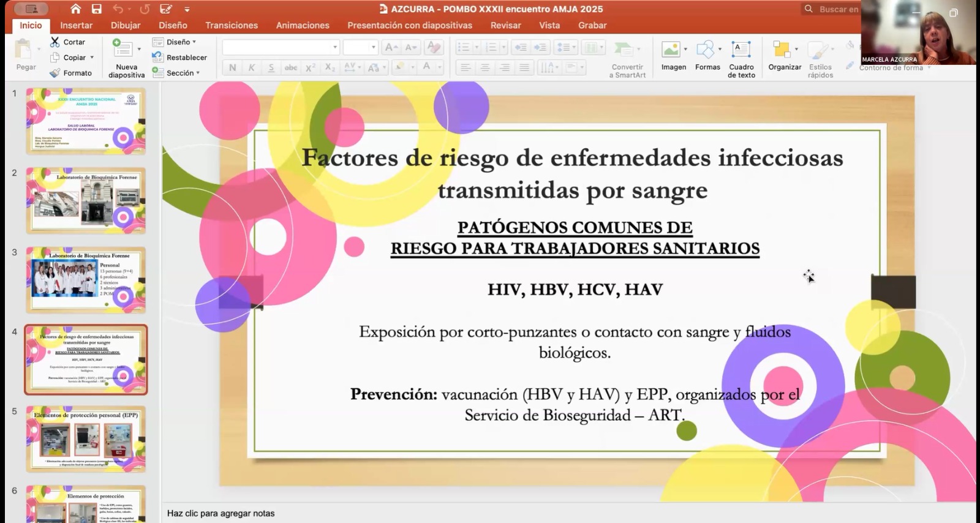The width and height of the screenshot is (980, 523).
Task: Center the text horizontally
Action: click(485, 67)
